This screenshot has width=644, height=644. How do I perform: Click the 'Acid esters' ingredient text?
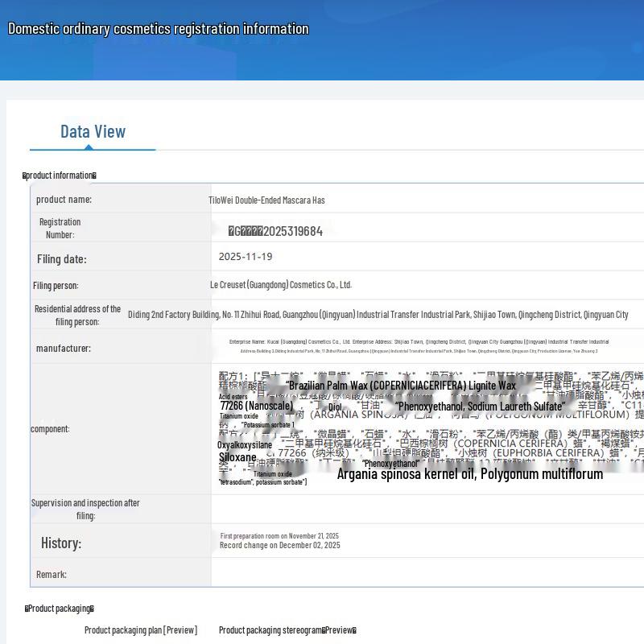click(x=233, y=397)
